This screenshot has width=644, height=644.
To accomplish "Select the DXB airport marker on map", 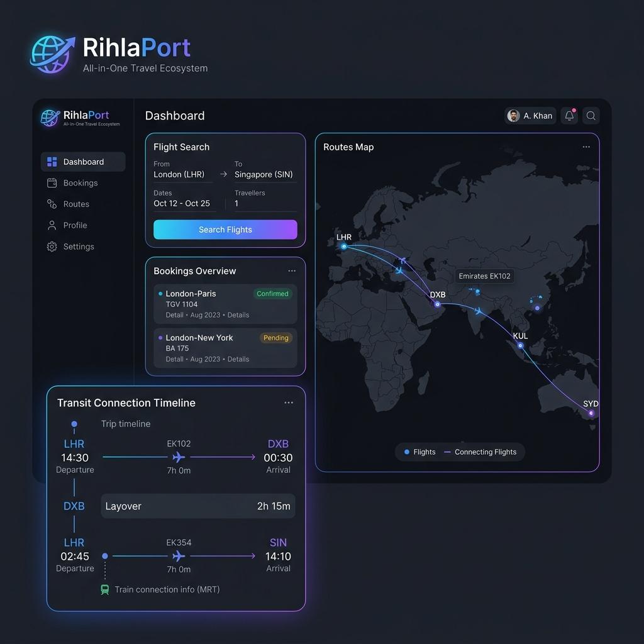I will coord(438,304).
